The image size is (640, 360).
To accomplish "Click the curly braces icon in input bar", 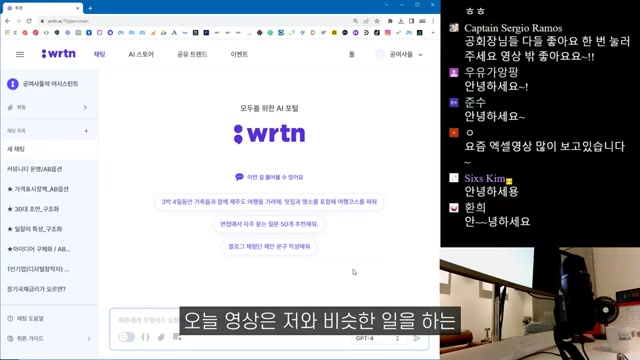I will pyautogui.click(x=145, y=337).
